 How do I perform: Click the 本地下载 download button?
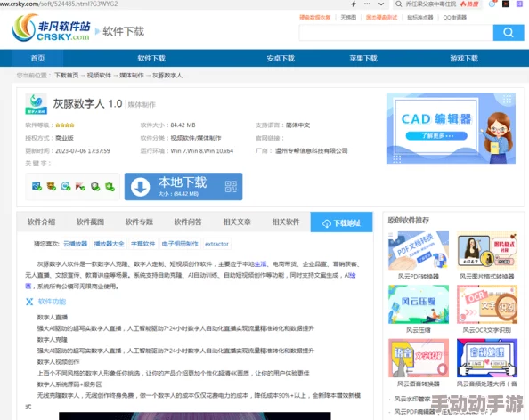[x=183, y=186]
